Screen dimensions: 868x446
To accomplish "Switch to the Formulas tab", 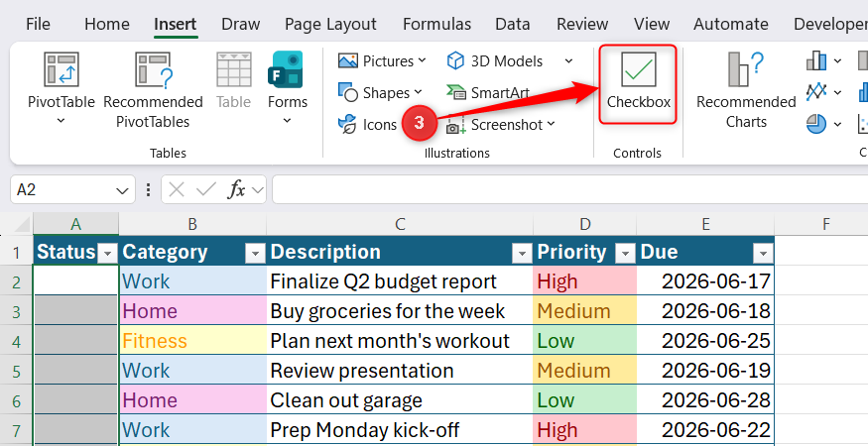I will click(x=436, y=25).
